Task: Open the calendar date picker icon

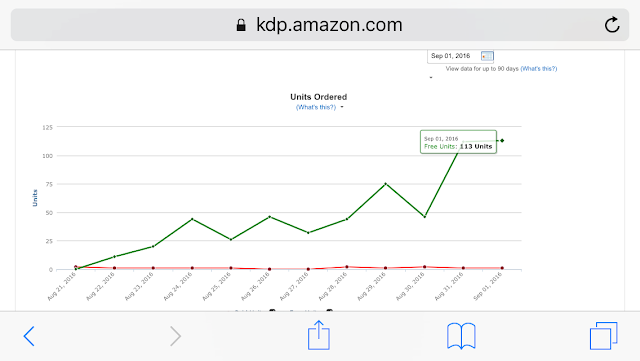Action: 487,56
